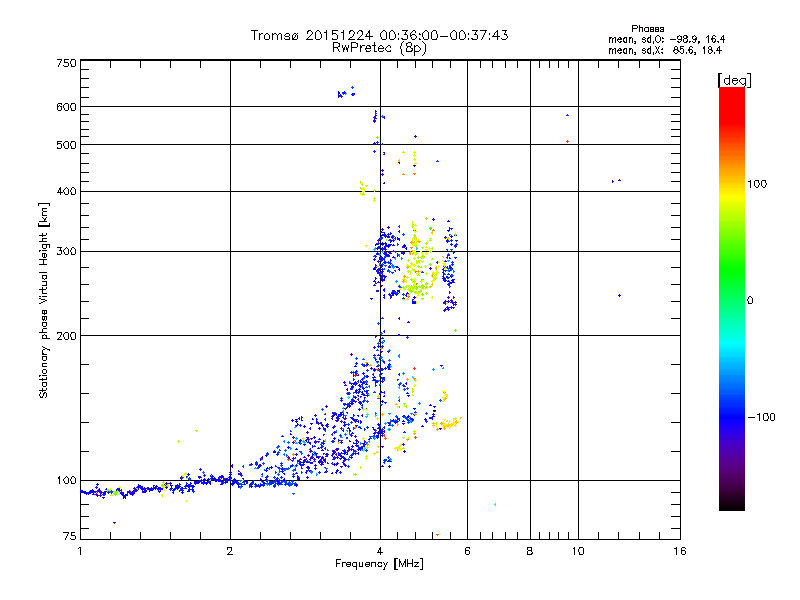Viewport: 800px width, 600px height.
Task: Click the y-axis tick "200"
Action: [x=67, y=336]
